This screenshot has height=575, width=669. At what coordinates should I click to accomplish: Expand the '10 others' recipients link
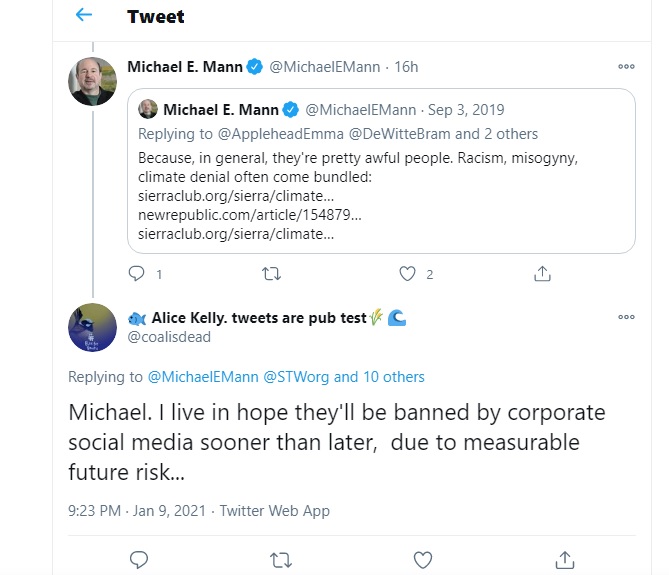(x=391, y=377)
